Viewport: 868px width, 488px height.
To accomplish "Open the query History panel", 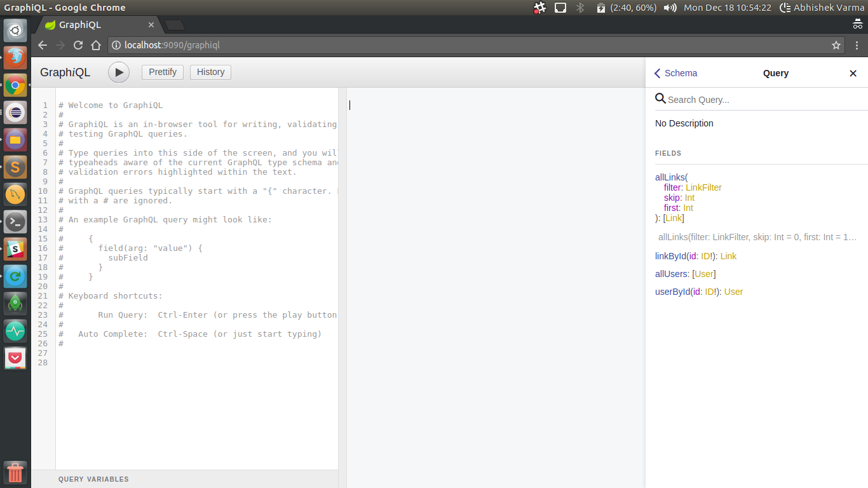I will pos(210,72).
